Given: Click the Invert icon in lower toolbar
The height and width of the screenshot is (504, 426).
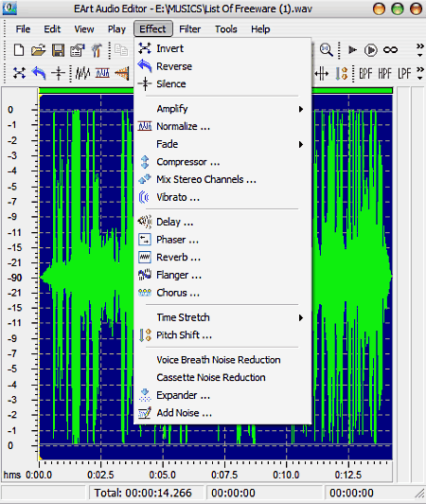Looking at the screenshot, I should coord(19,73).
